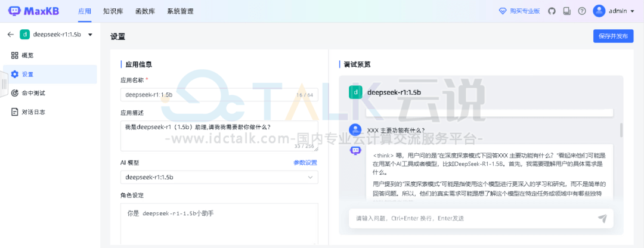Click the debug preview scrollbar
This screenshot has width=644, height=248.
click(x=621, y=130)
